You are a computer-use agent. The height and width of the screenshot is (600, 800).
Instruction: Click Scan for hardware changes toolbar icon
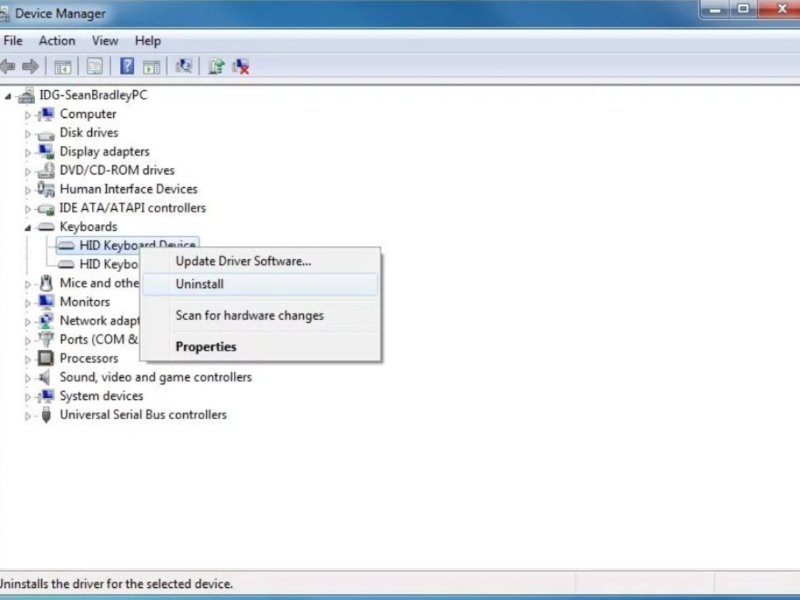184,67
